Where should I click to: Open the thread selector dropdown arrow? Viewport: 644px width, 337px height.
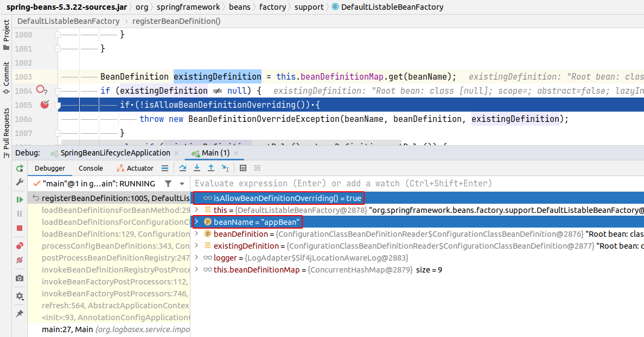pos(181,183)
